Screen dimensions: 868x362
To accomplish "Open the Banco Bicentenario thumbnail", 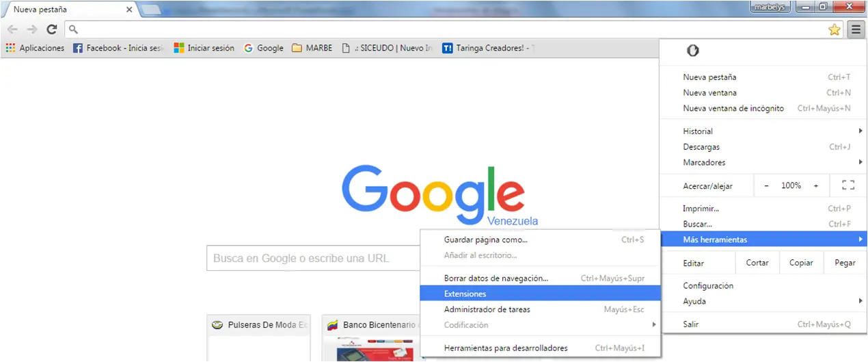I will coord(372,338).
